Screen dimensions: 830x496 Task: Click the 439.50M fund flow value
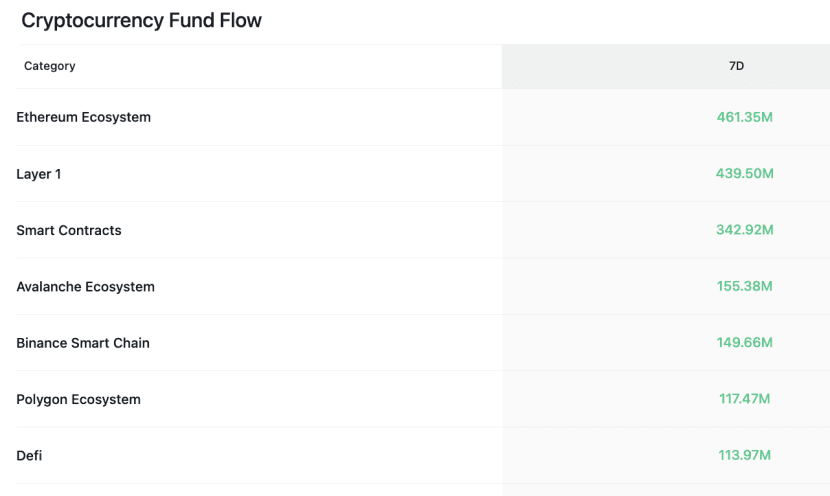[x=744, y=174]
